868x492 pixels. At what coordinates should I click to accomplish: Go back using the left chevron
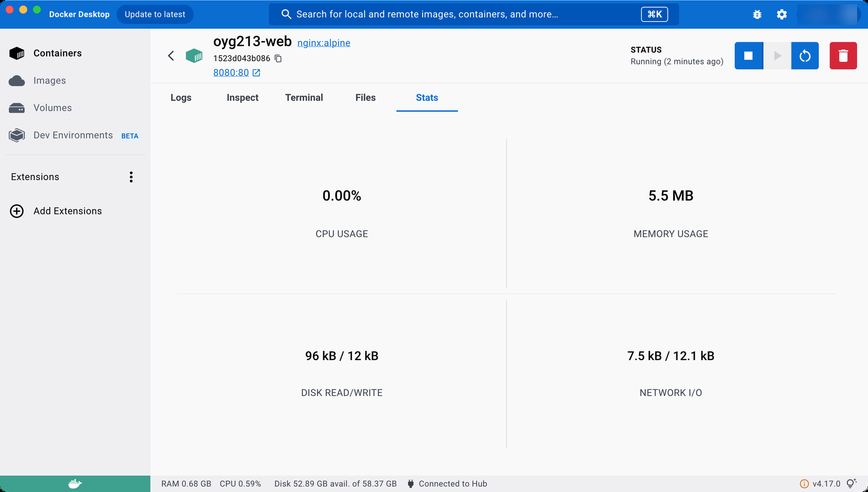point(171,55)
